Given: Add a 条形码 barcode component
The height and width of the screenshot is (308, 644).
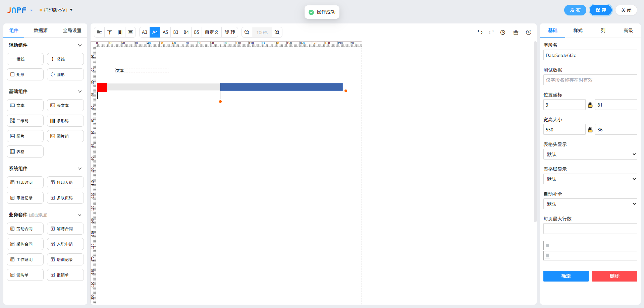Looking at the screenshot, I should tap(65, 121).
